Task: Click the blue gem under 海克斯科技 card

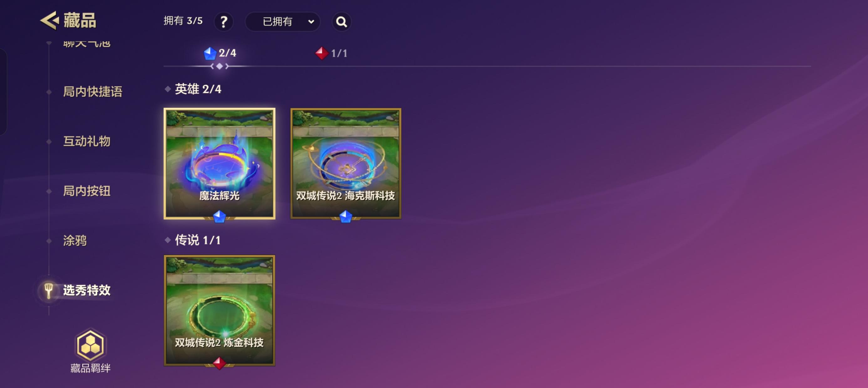Action: (345, 216)
